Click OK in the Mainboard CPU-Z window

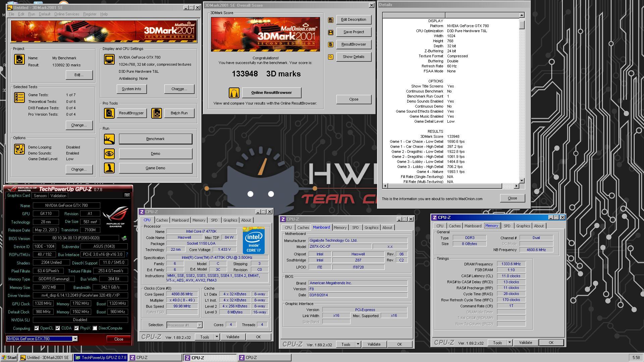399,344
